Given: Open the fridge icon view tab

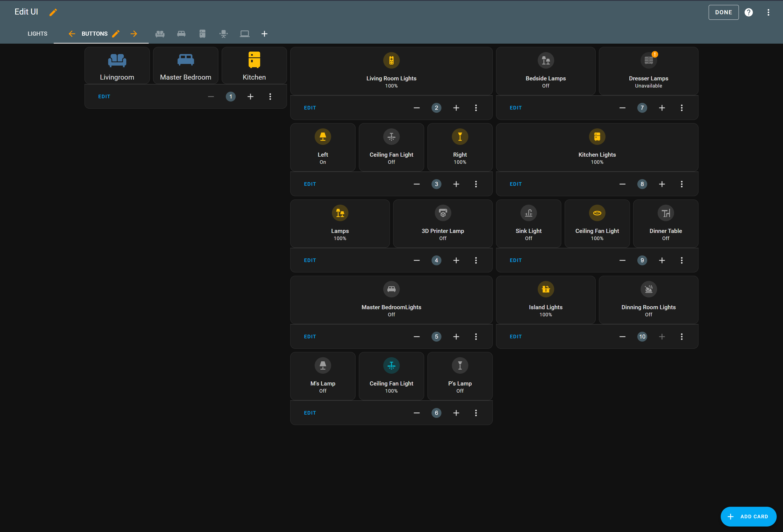Looking at the screenshot, I should [x=202, y=34].
